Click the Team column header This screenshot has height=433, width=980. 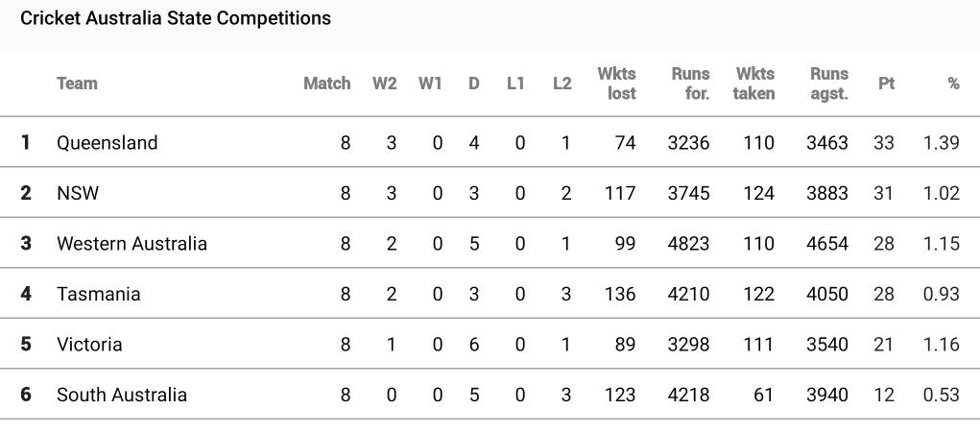point(77,84)
